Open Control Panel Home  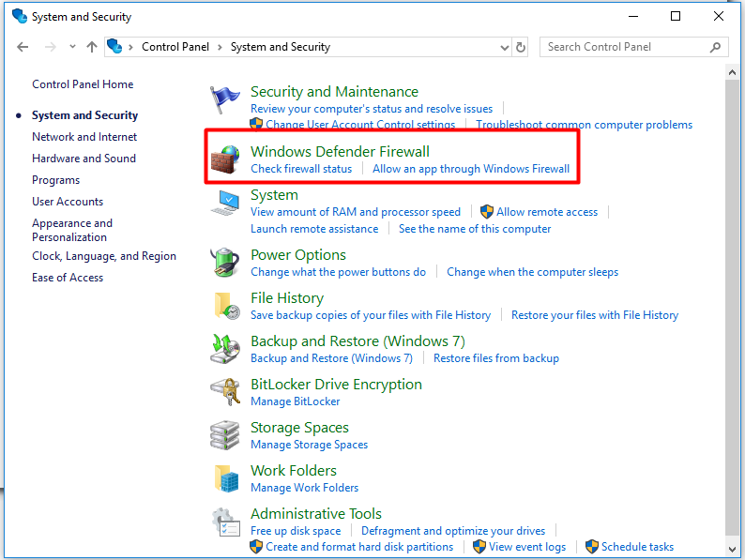coord(83,84)
